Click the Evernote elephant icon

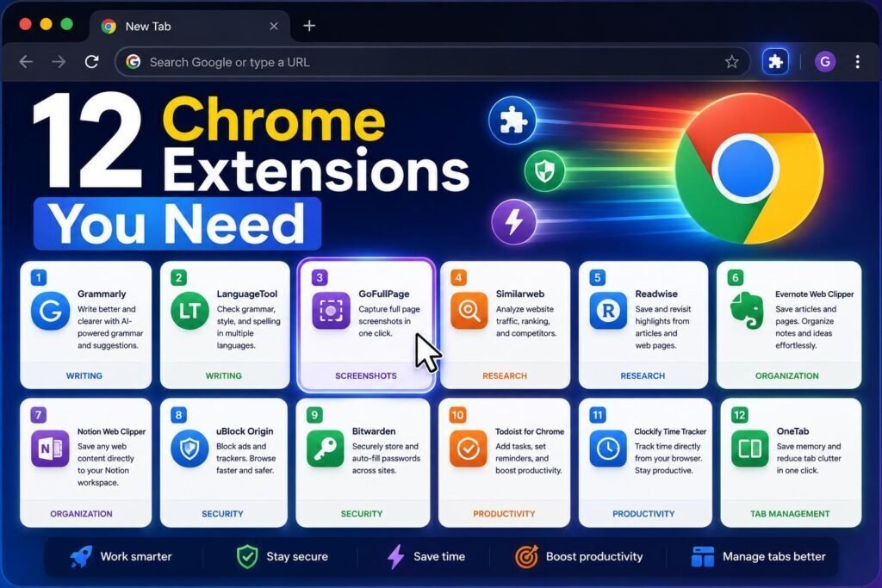(747, 311)
